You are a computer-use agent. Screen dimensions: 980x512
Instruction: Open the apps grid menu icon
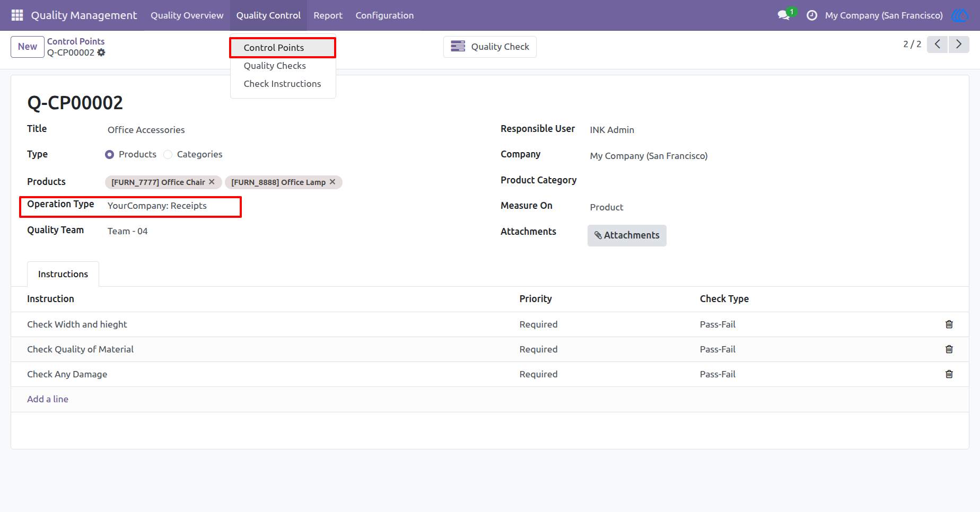coord(17,15)
